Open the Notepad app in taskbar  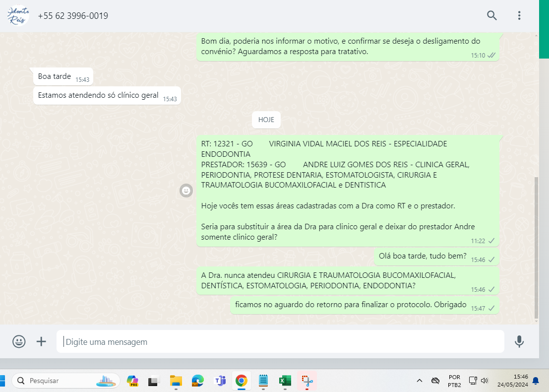click(263, 381)
